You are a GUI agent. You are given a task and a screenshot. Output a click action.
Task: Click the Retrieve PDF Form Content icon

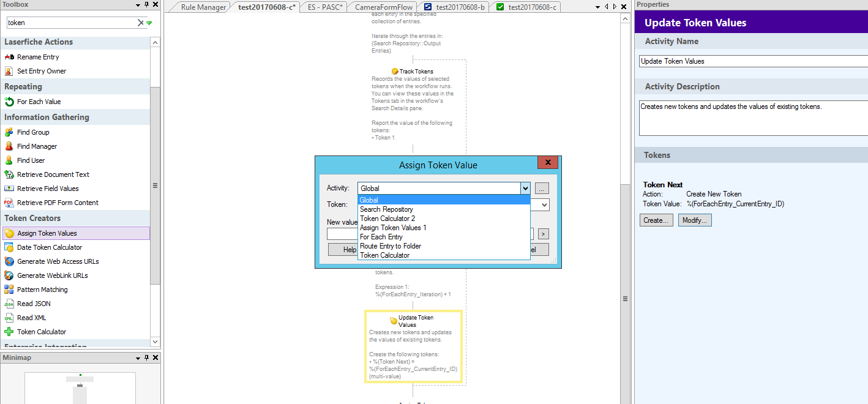pos(9,203)
